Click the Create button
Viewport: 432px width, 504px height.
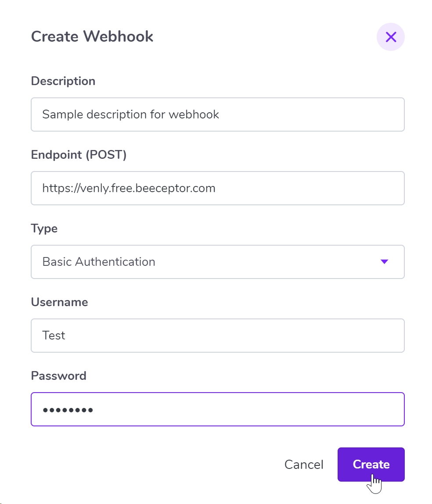[371, 465]
